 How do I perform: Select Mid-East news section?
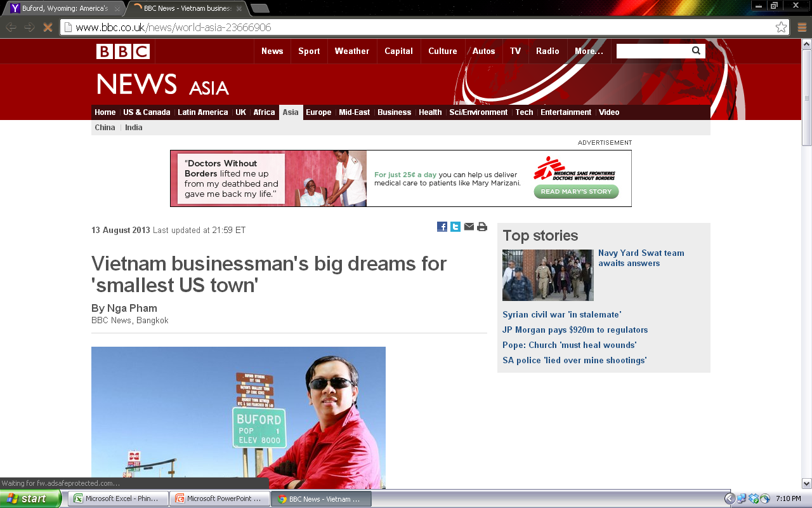(x=354, y=112)
